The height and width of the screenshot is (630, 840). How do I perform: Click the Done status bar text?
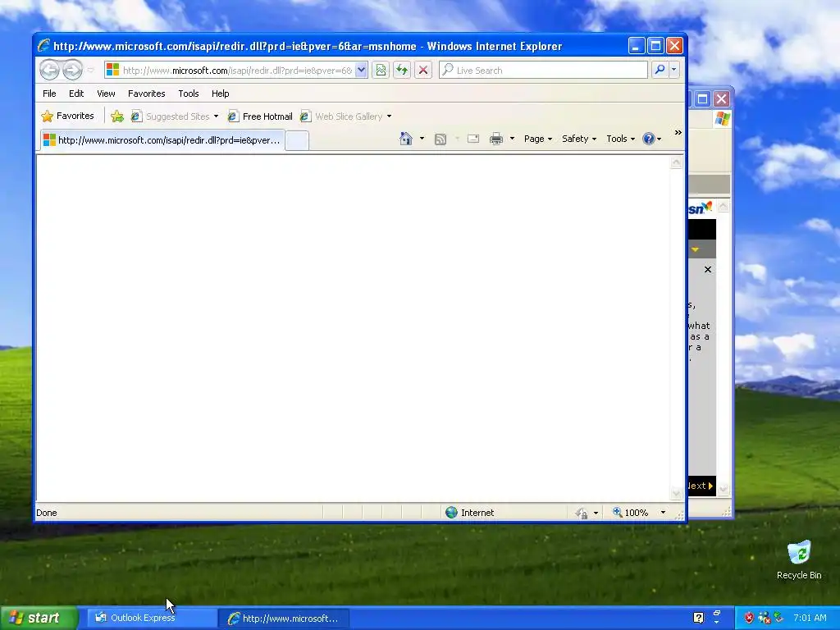(x=47, y=513)
